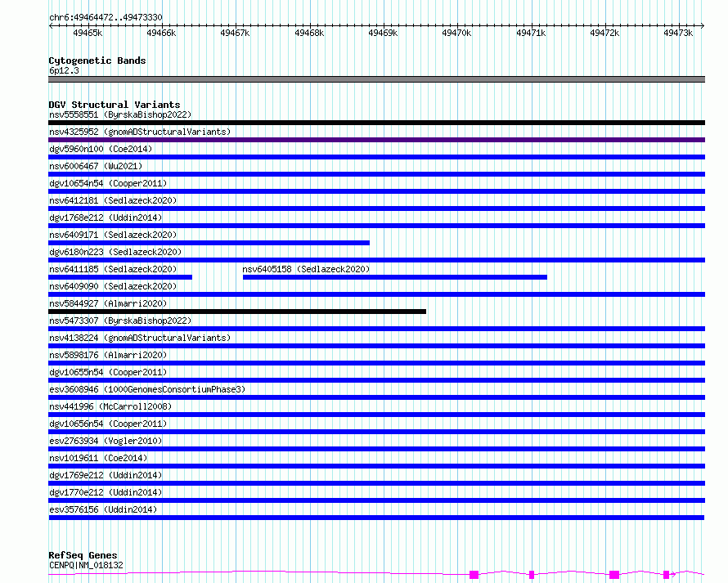The height and width of the screenshot is (583, 728).
Task: Click the short blue bar for nsv6411185
Action: pyautogui.click(x=120, y=277)
